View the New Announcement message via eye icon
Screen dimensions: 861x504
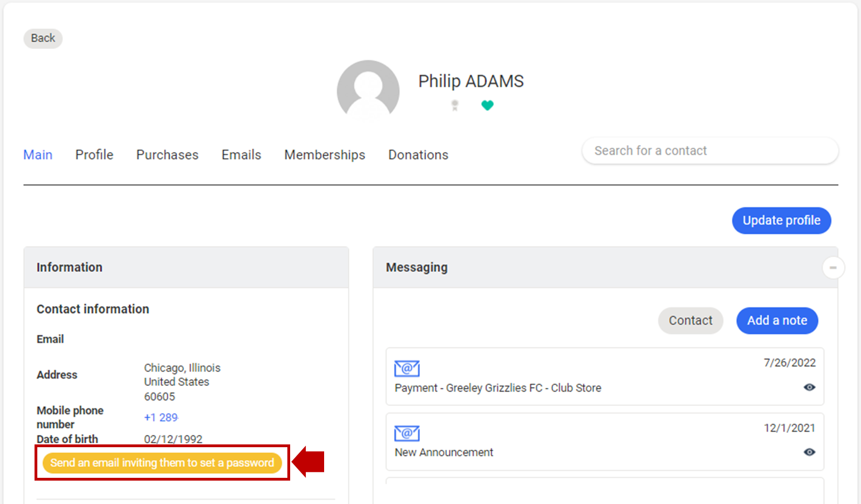[x=809, y=452]
